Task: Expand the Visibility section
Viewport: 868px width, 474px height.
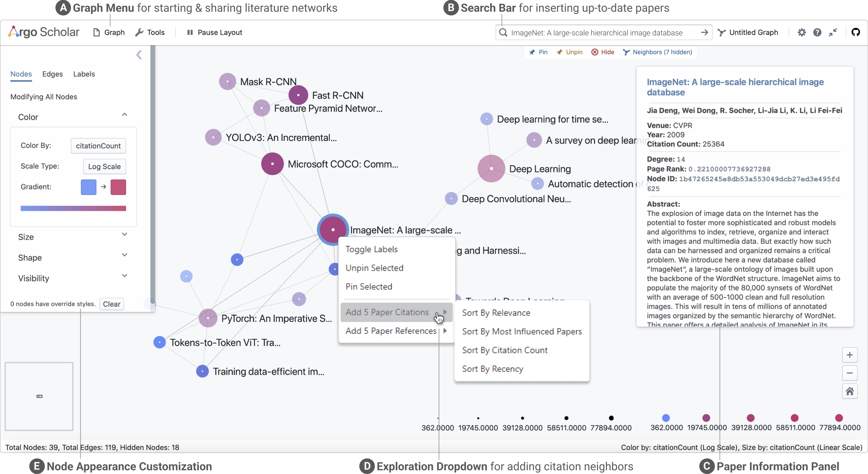Action: tap(73, 278)
